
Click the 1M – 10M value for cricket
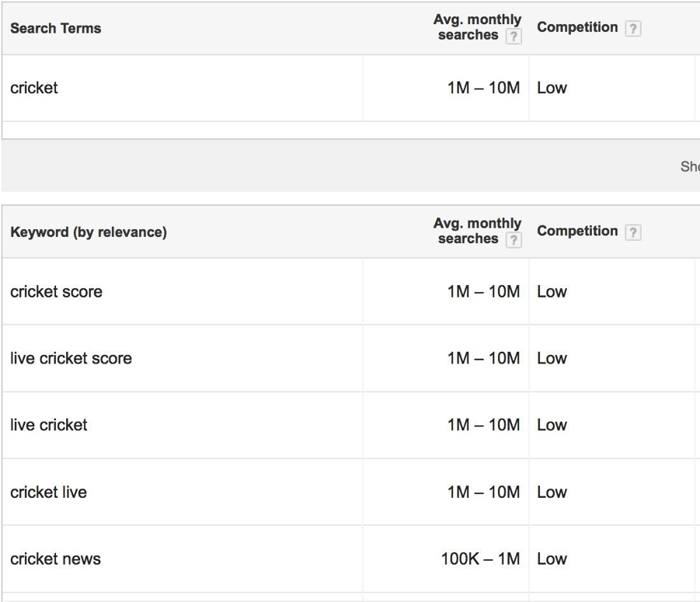click(x=482, y=88)
